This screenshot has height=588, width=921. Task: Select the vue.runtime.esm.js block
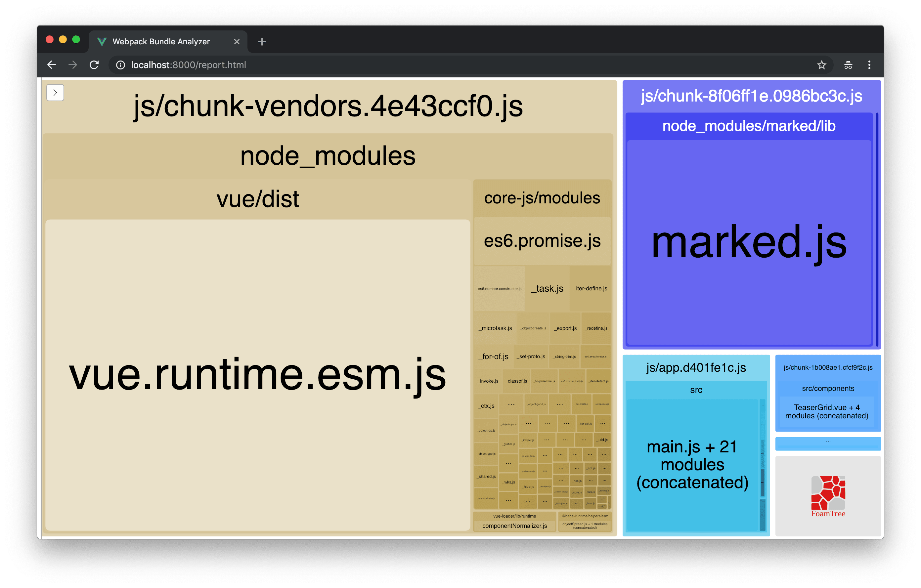click(x=257, y=375)
